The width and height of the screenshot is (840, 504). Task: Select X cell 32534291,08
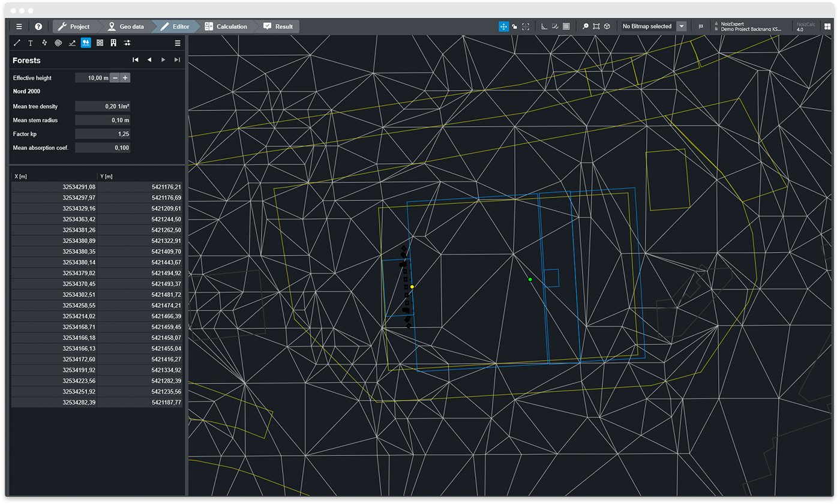tap(55, 187)
